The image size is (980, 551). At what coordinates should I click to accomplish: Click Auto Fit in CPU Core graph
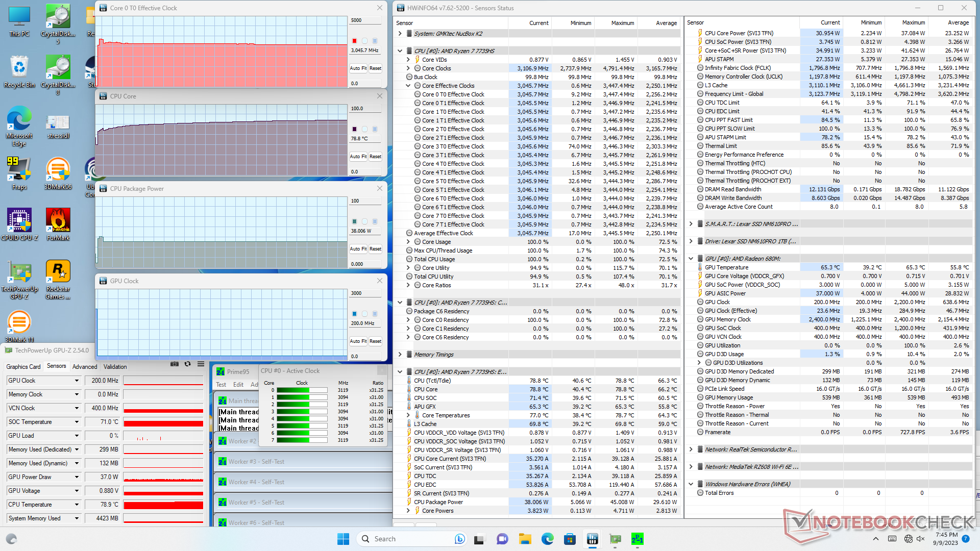[358, 157]
